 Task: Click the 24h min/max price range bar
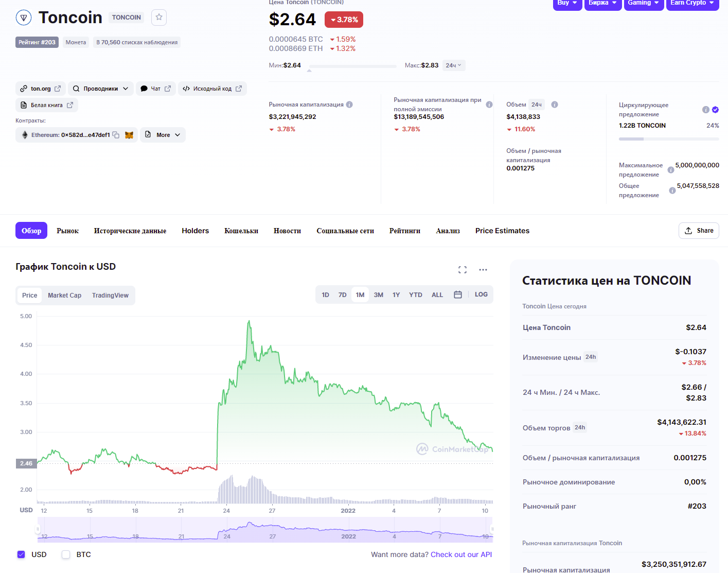(x=352, y=66)
